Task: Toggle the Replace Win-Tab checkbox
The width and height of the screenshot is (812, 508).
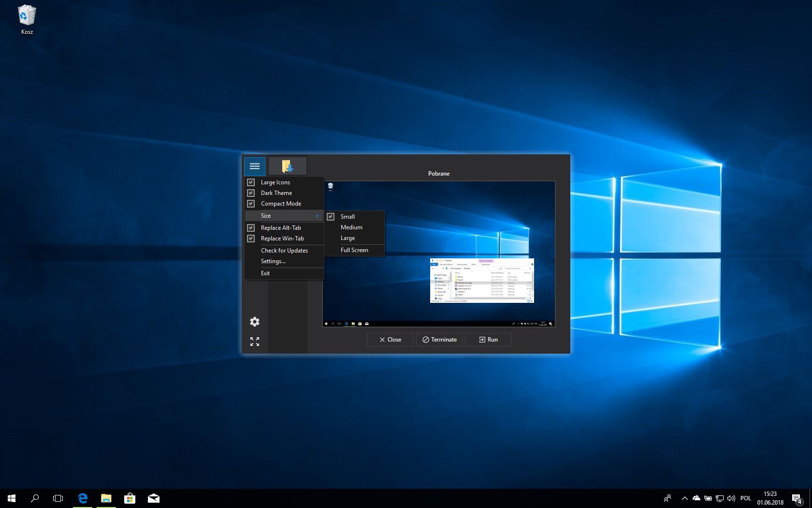Action: (251, 239)
